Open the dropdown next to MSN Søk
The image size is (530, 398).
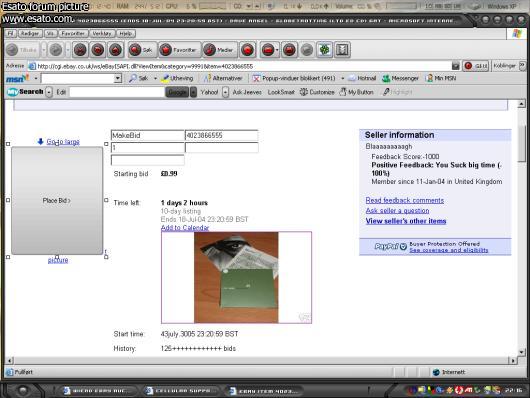click(155, 78)
